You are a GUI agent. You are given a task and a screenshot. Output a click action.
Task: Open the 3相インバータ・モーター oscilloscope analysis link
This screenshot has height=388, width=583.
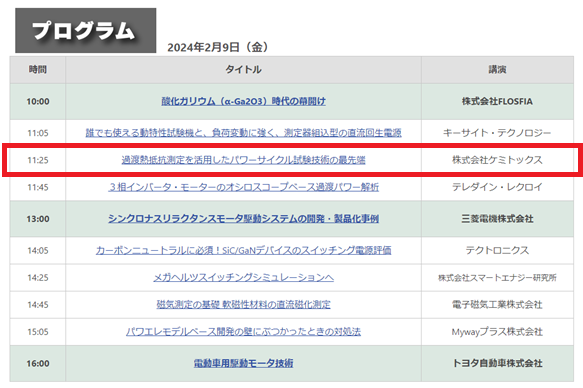point(244,187)
